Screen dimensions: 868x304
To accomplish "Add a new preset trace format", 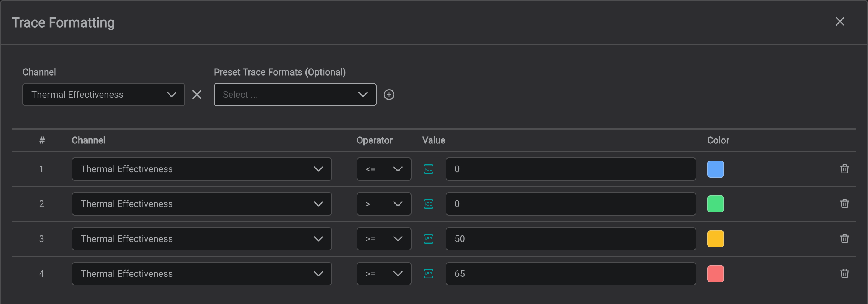I will pos(389,95).
